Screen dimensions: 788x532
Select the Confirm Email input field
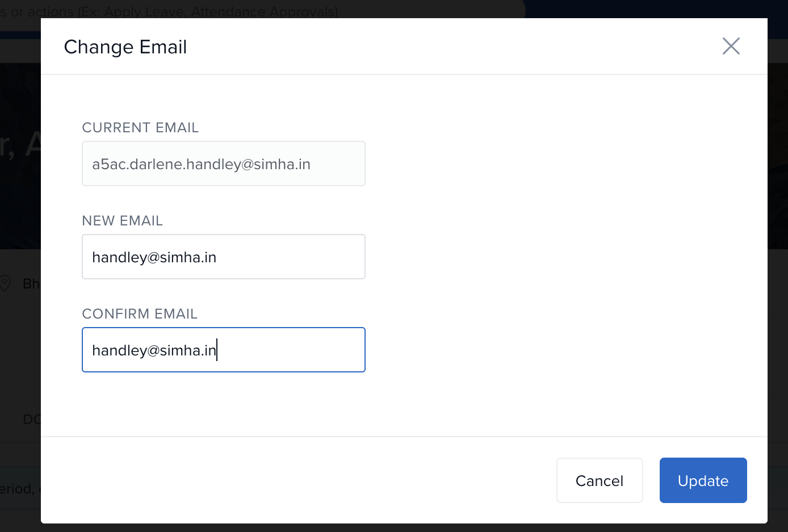click(x=224, y=350)
